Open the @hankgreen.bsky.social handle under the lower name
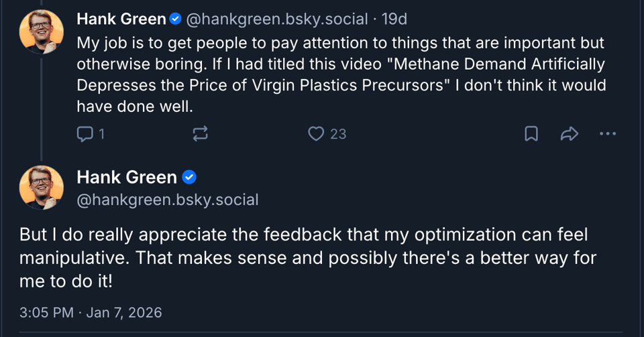 pyautogui.click(x=168, y=200)
